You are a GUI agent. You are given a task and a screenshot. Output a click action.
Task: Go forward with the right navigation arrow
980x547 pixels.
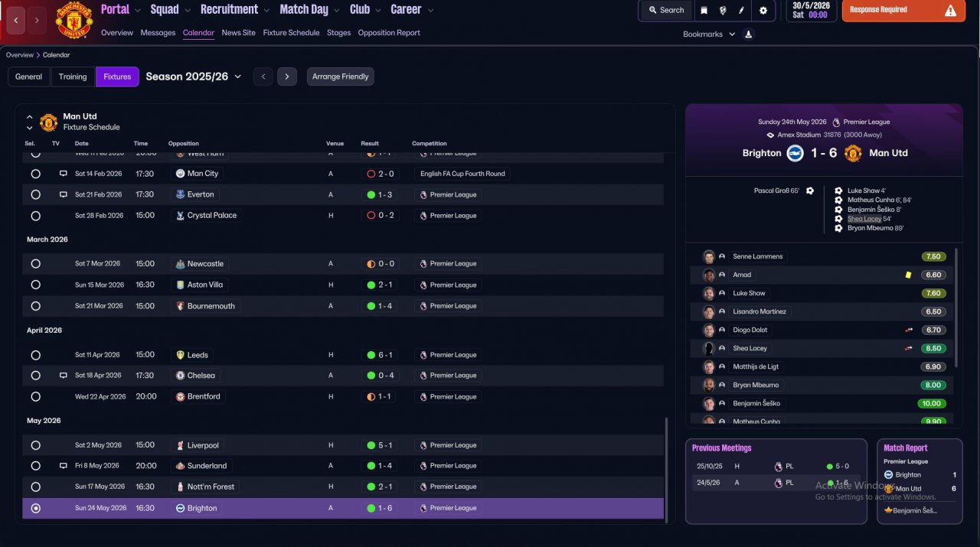(x=38, y=21)
